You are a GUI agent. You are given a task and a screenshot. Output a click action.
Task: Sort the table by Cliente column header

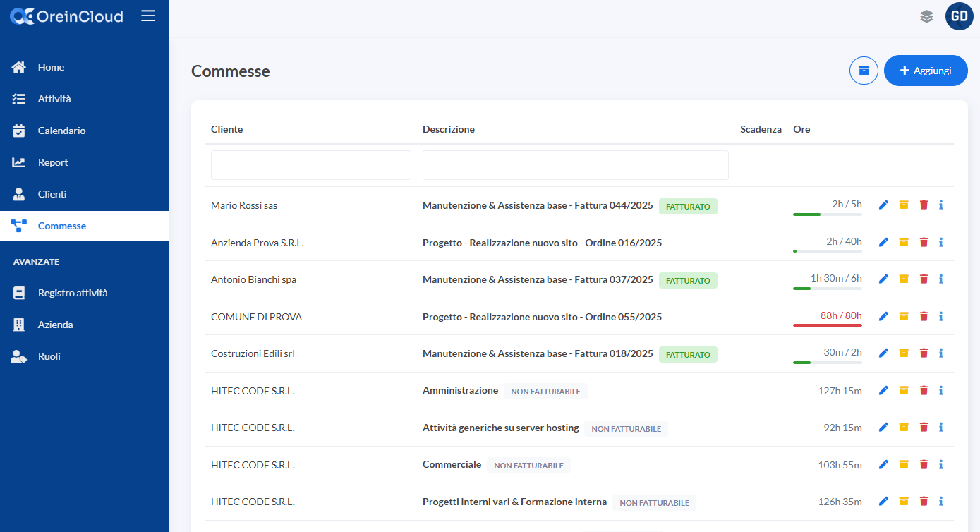pyautogui.click(x=226, y=129)
